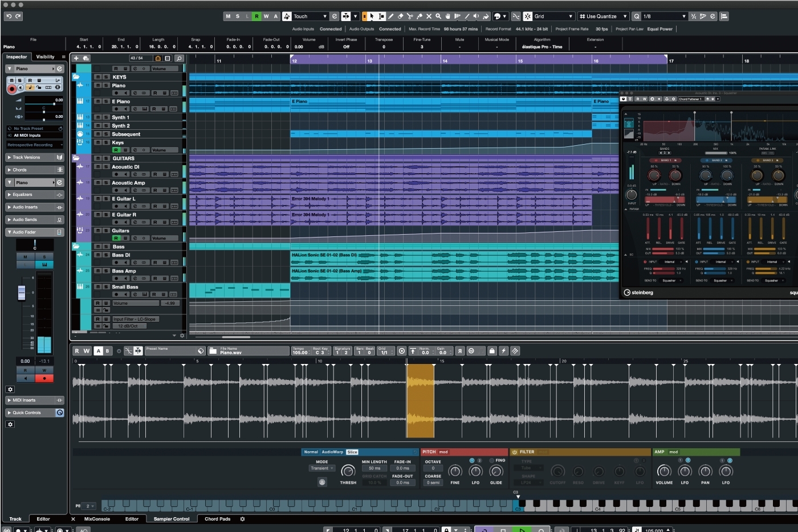Expand the Equalizers inspector section
Screen dimensions: 798x532
23,195
